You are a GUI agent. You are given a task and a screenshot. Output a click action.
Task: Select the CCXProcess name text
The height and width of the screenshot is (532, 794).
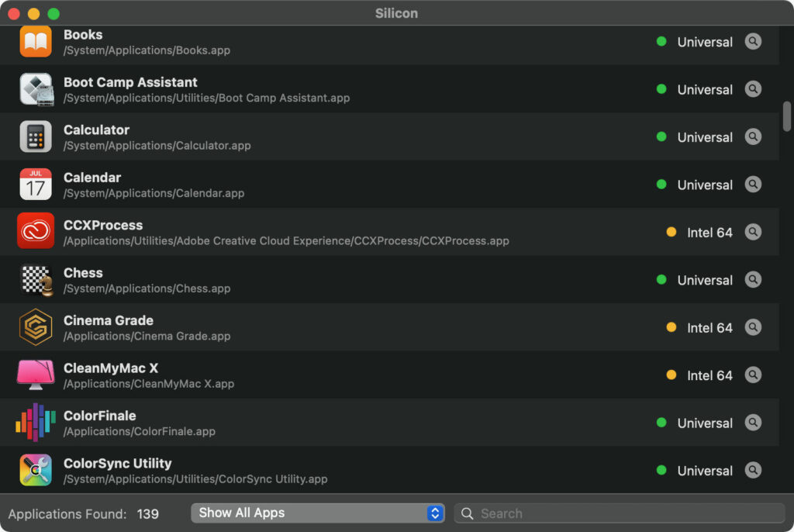tap(103, 225)
